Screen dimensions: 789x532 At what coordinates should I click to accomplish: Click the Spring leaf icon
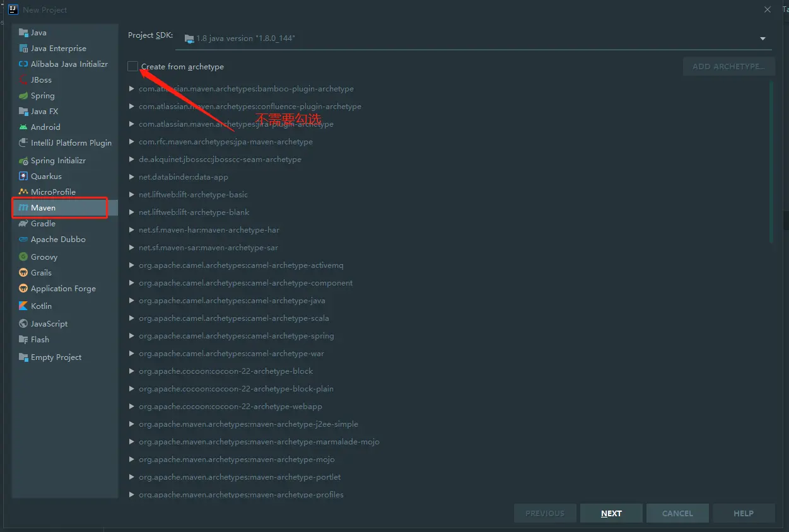pyautogui.click(x=23, y=96)
